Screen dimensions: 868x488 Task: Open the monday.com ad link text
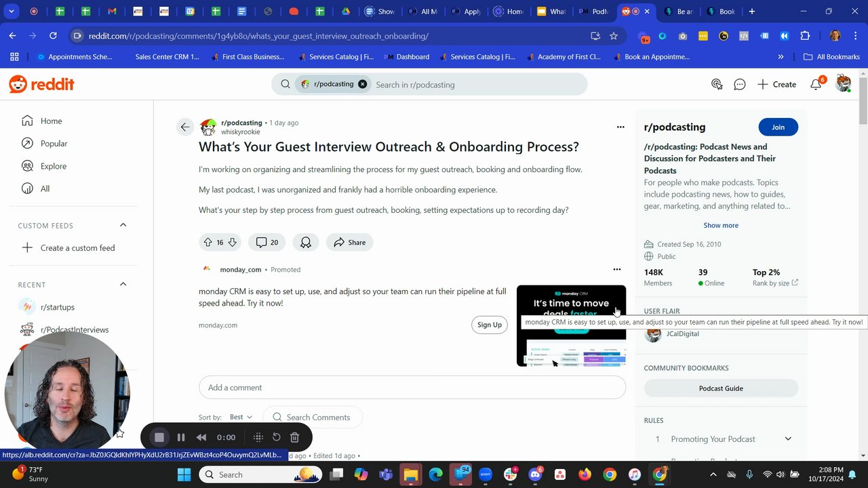[x=218, y=325]
